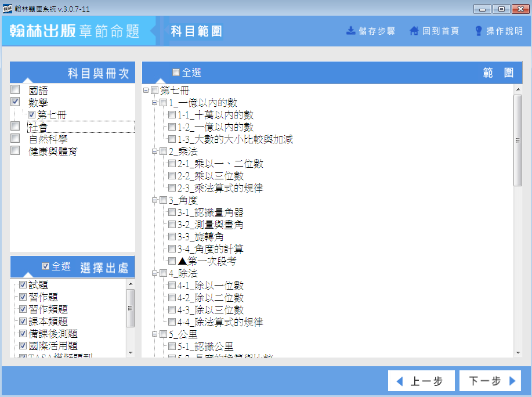Collapse the 第七冊 root tree node
Image resolution: width=532 pixels, height=397 pixels.
click(146, 91)
